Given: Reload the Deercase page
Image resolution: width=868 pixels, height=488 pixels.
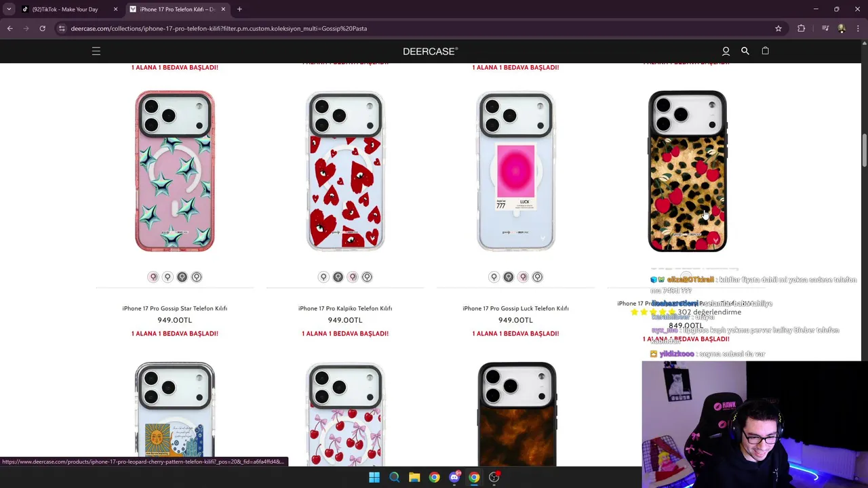Looking at the screenshot, I should click(42, 28).
